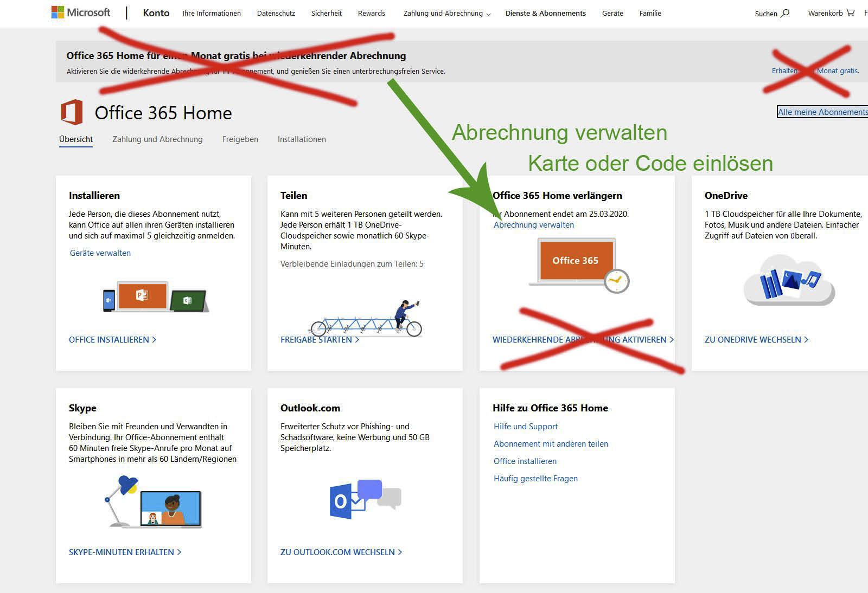Click Hilfe und Support link
868x593 pixels.
click(x=526, y=427)
